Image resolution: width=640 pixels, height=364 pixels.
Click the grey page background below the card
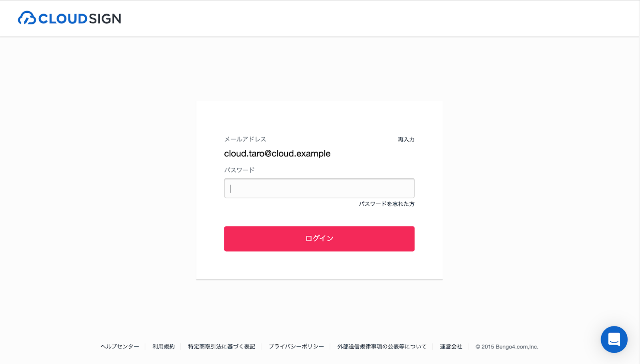319,308
